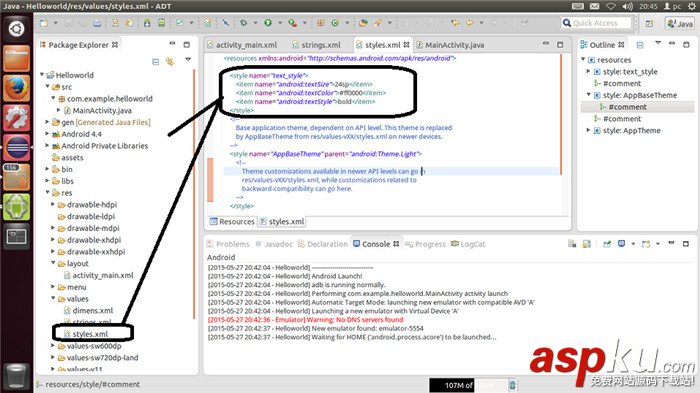Click the Quick Access search field
Viewport: 700px width, 393px height.
coord(596,23)
